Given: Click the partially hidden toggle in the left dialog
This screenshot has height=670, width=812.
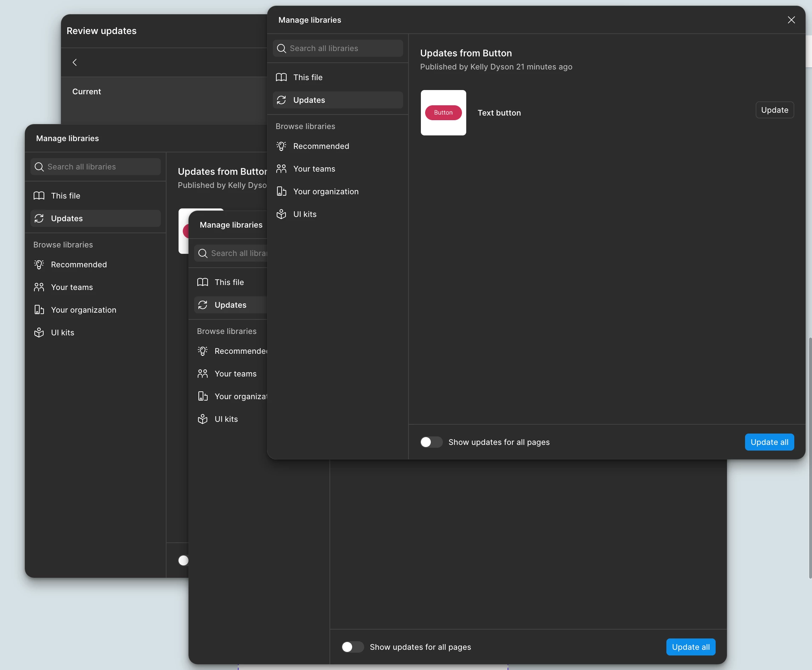Looking at the screenshot, I should click(184, 560).
